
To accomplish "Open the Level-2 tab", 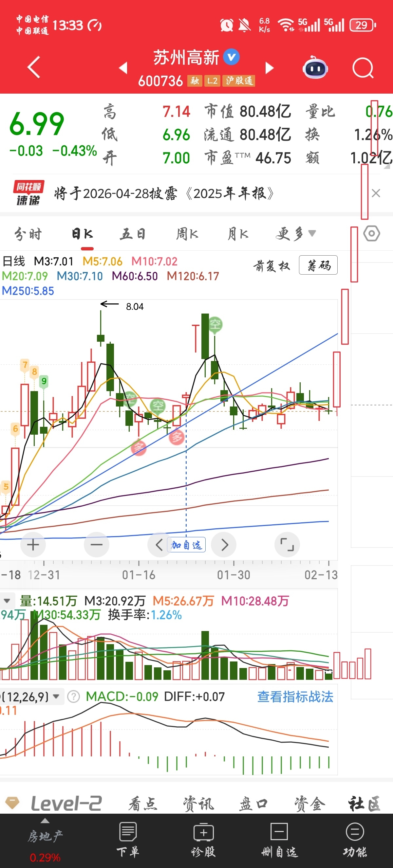I will [66, 803].
